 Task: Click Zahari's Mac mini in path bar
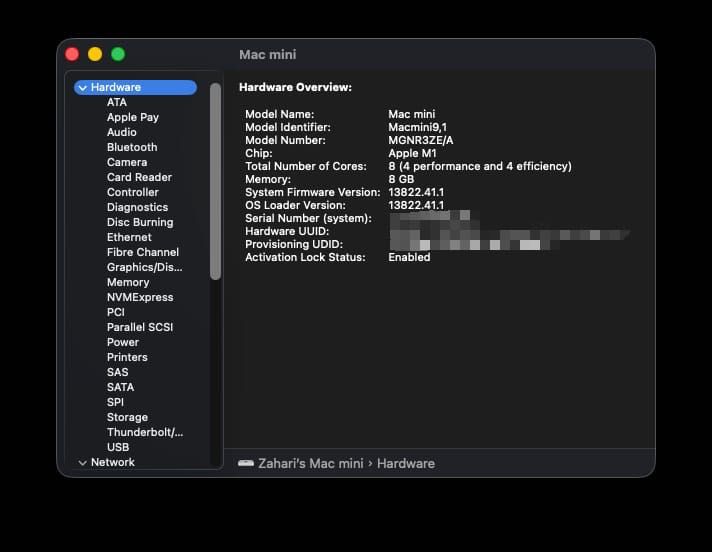click(x=311, y=463)
